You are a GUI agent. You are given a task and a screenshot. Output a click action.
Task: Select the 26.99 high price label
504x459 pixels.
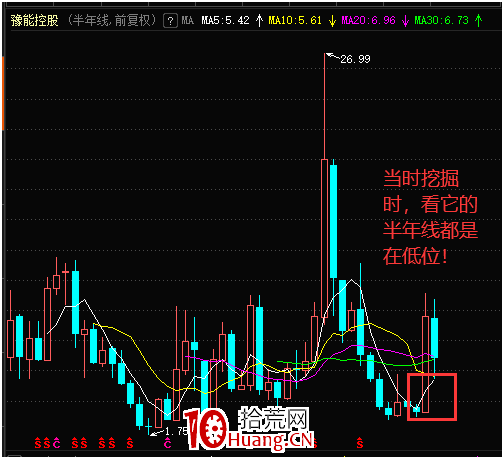tap(355, 59)
